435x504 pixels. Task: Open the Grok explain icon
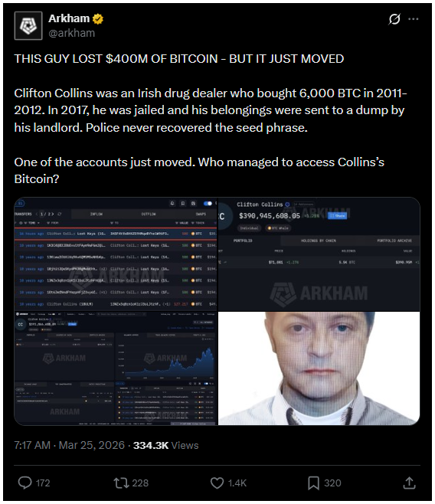click(394, 19)
